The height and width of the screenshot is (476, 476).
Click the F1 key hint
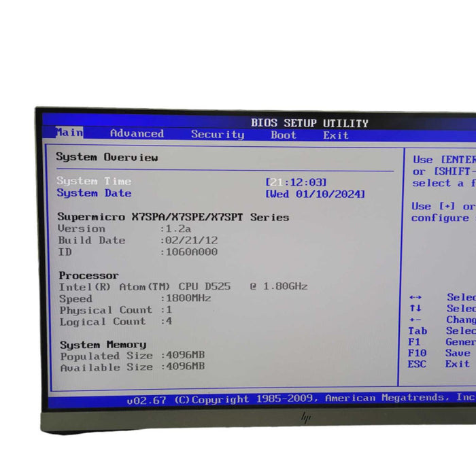pyautogui.click(x=414, y=342)
